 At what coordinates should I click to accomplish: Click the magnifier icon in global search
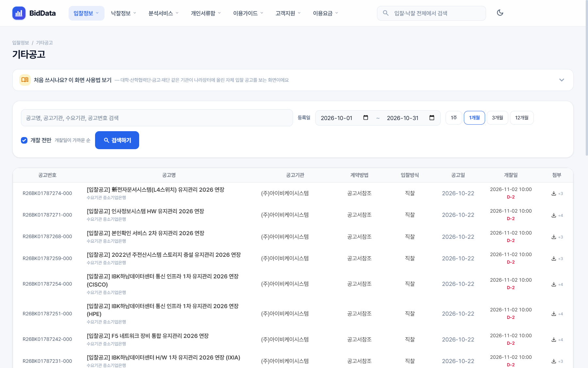385,13
